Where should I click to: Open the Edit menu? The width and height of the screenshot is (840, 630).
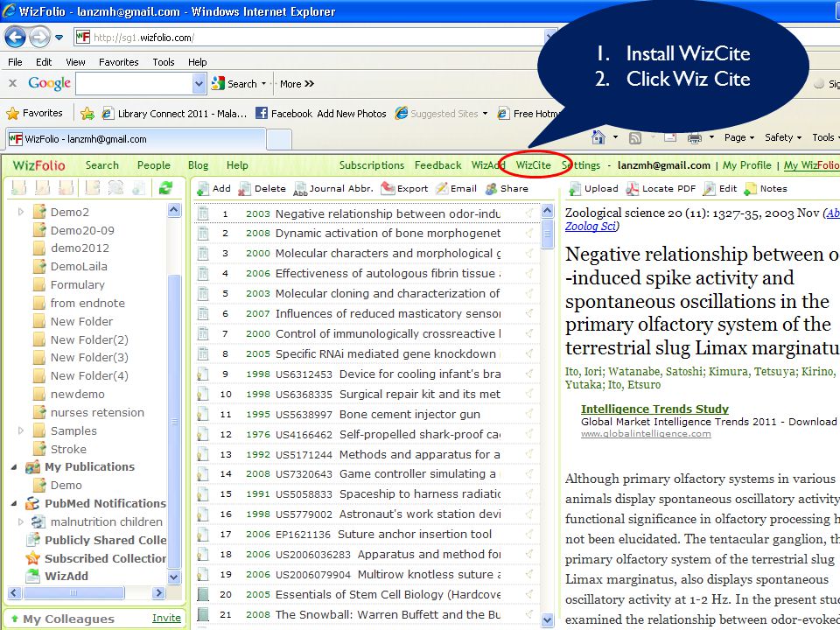pos(44,62)
